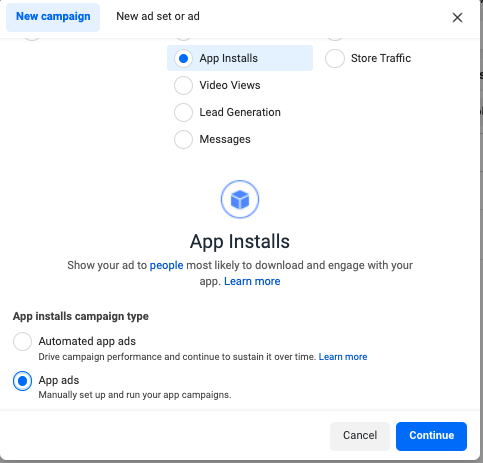483x463 pixels.
Task: Open Learn more link after 'app.'
Action: [252, 281]
